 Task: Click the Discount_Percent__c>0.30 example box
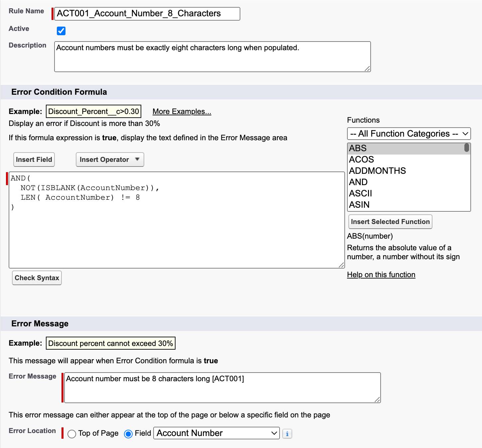pos(93,111)
